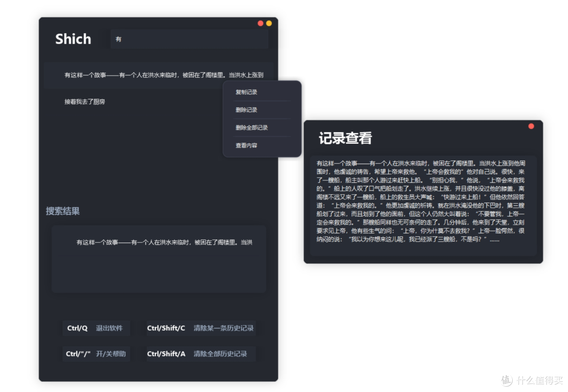This screenshot has height=392, width=568.
Task: Click the Ctrl/Shift/A 清除全部历史记录 hint
Action: point(201,354)
